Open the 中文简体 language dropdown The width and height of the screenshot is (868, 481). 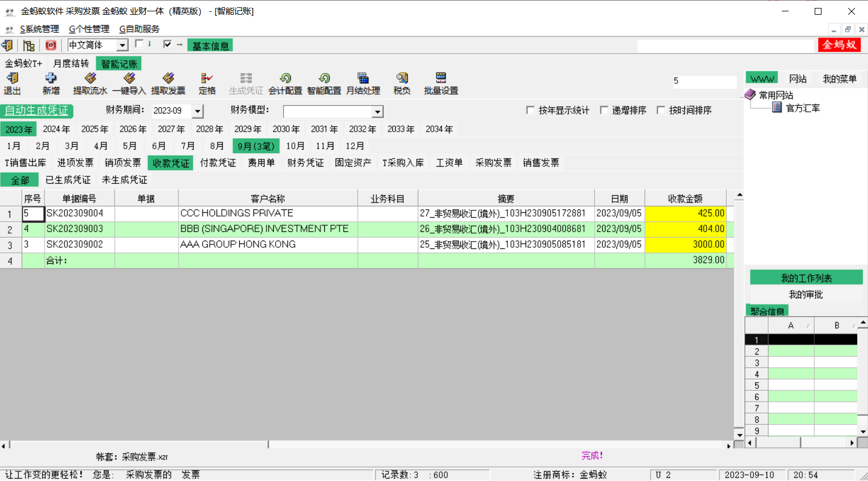122,45
